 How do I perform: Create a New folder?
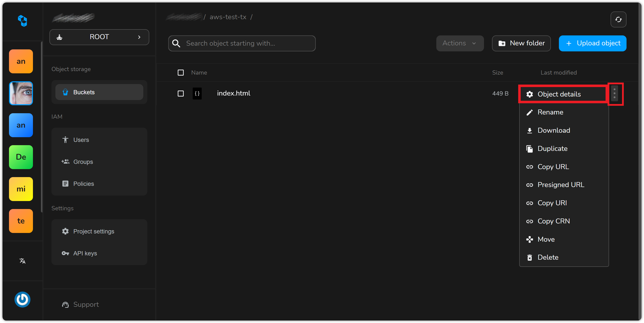click(x=521, y=43)
